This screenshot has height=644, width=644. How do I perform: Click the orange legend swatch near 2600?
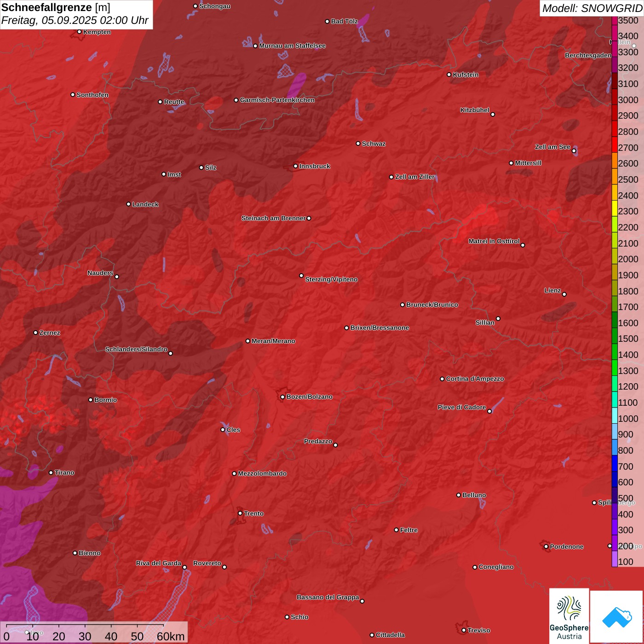(x=615, y=160)
